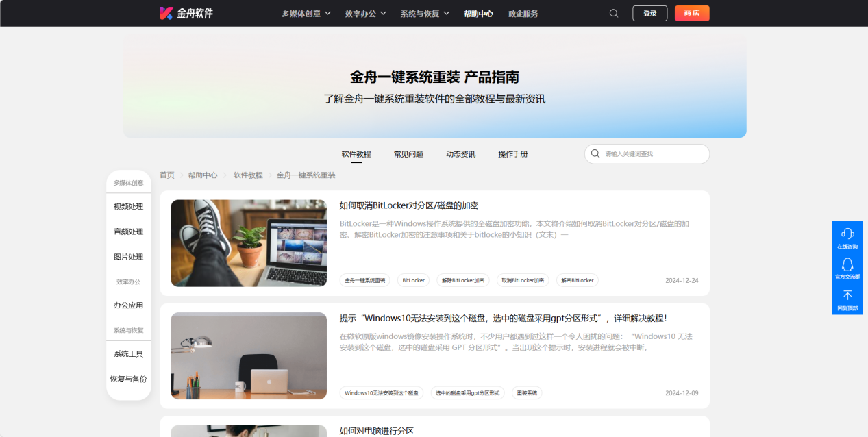Click the 金舟一键系统重装 tag

tap(365, 280)
